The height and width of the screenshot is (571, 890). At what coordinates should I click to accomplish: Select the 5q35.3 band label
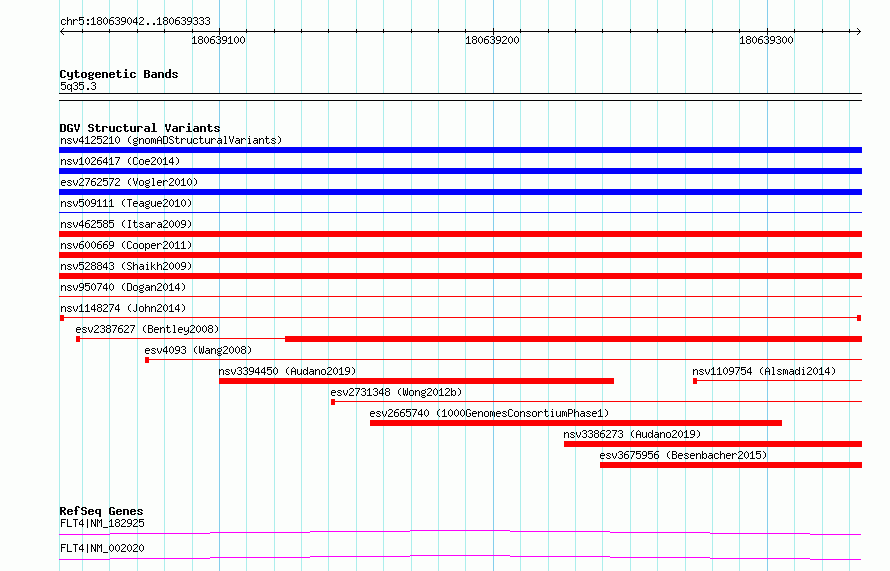point(78,86)
